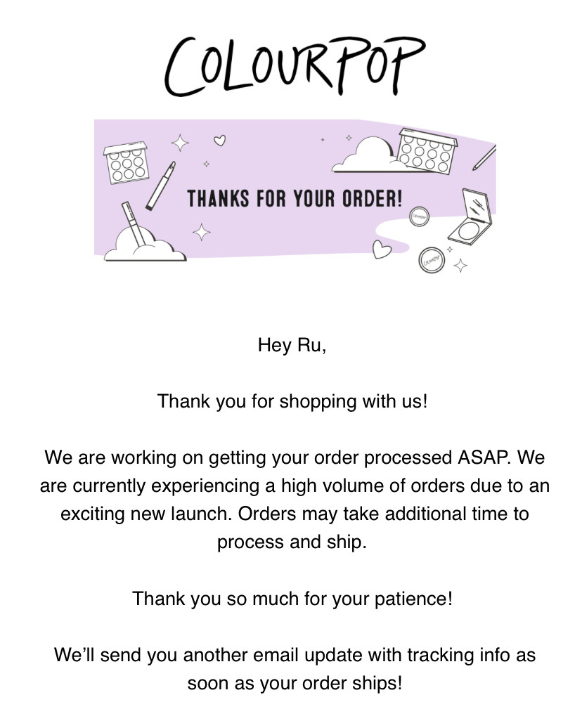Click the ColourPop logo at top

click(294, 66)
